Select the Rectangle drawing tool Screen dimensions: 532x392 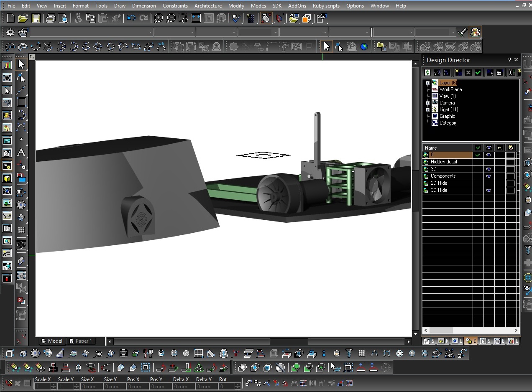pyautogui.click(x=21, y=102)
